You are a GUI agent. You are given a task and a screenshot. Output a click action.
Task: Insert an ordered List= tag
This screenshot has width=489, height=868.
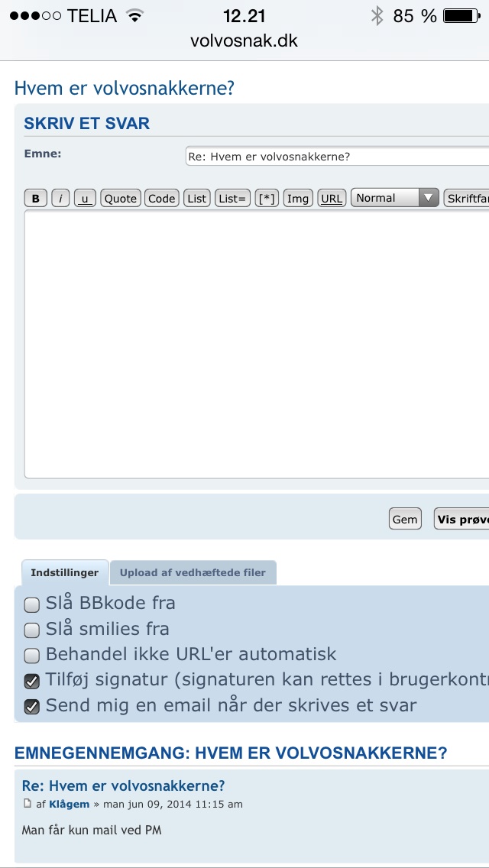[x=232, y=198]
